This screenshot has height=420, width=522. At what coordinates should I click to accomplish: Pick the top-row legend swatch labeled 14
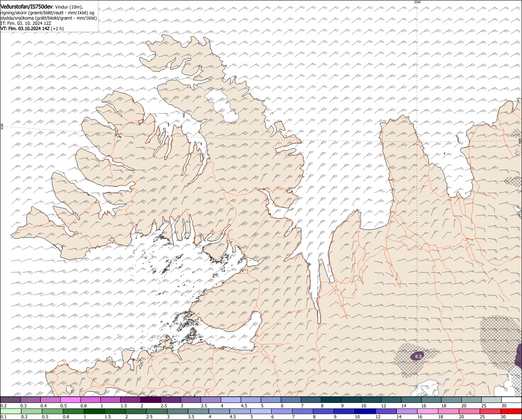[x=411, y=400]
